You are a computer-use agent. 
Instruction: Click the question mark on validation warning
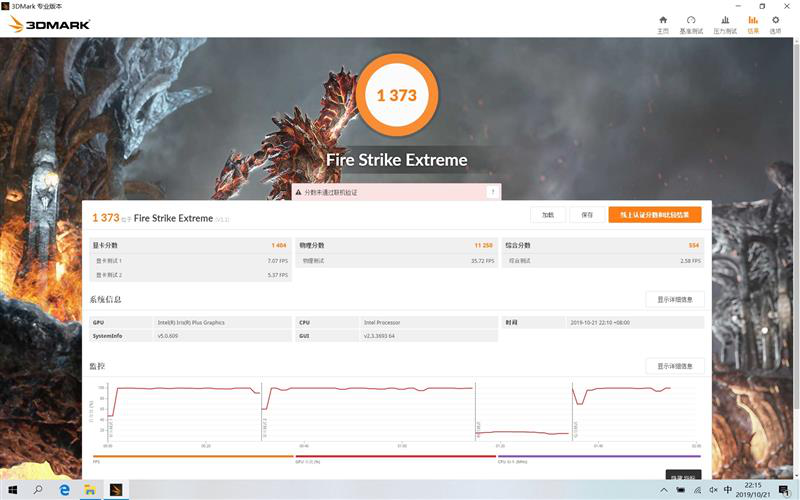[492, 192]
